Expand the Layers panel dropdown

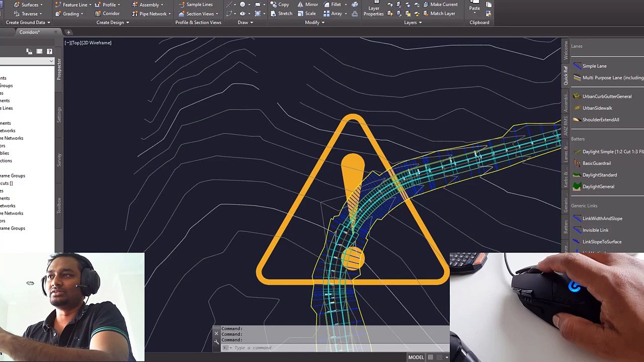point(413,23)
